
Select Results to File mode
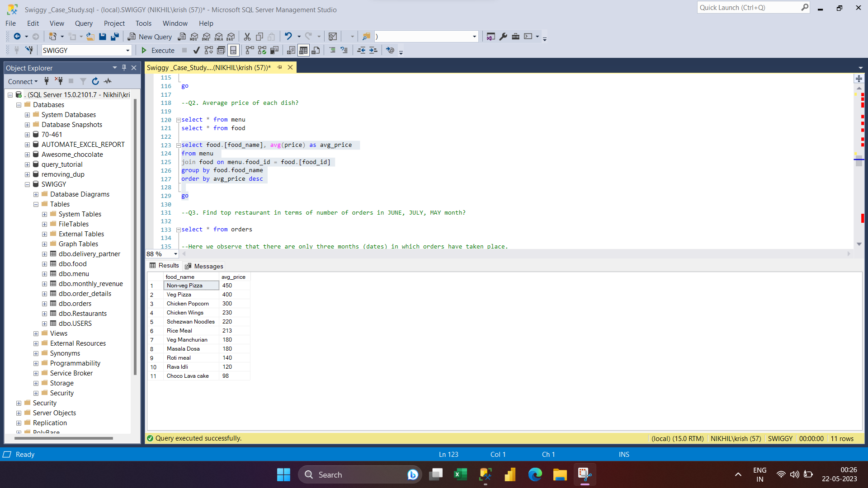pos(316,50)
